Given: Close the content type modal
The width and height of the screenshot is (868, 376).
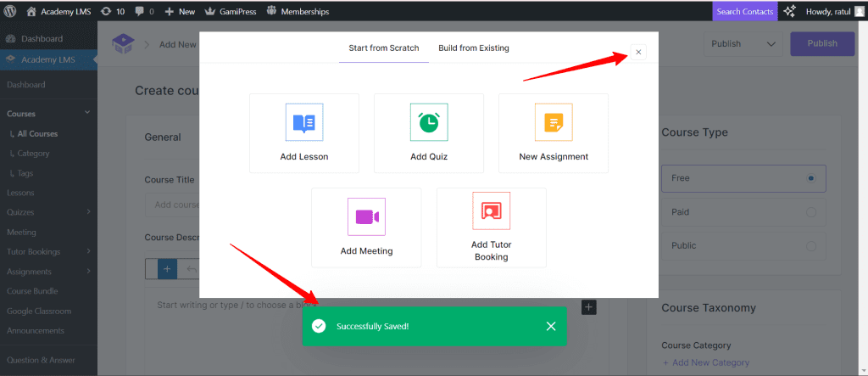Looking at the screenshot, I should click(x=638, y=53).
